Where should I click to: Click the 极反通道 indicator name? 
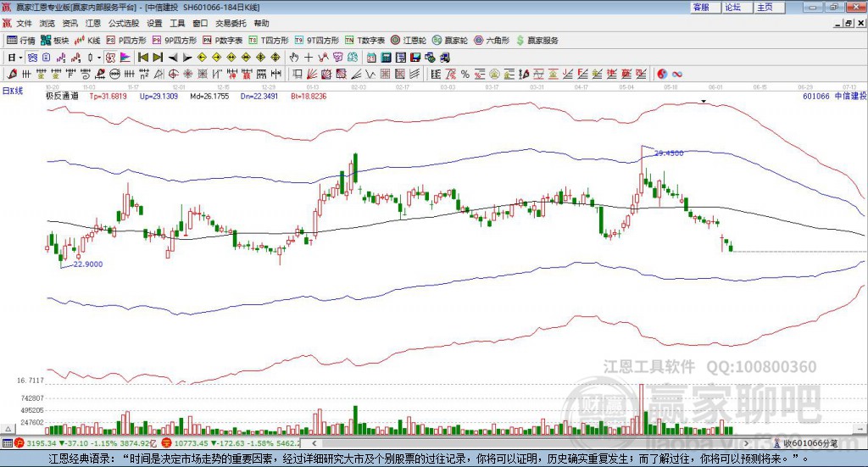coord(62,96)
